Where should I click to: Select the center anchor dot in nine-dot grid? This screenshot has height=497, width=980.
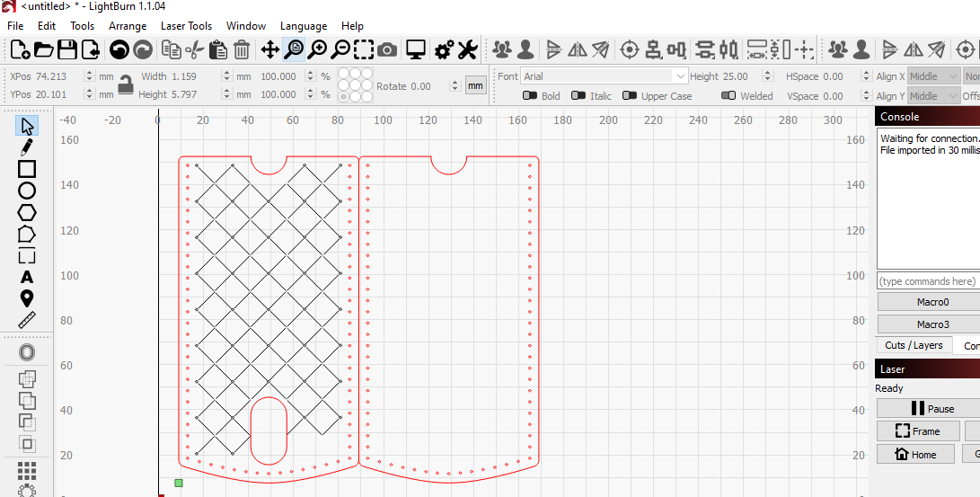(355, 85)
